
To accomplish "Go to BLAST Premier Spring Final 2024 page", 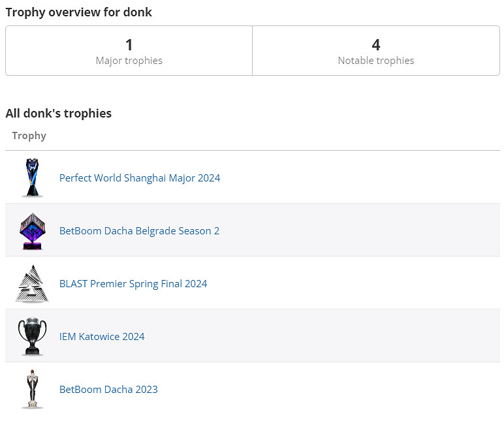I will coord(133,283).
